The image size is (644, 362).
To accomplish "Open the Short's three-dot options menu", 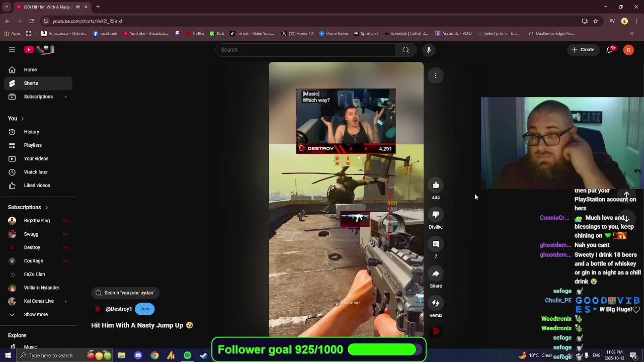I will pyautogui.click(x=436, y=75).
